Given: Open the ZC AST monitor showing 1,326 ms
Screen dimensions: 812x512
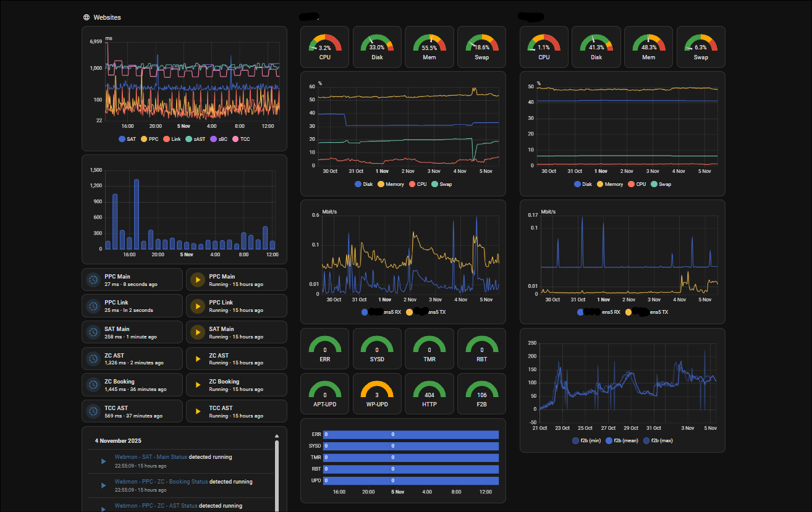Looking at the screenshot, I should (x=132, y=358).
